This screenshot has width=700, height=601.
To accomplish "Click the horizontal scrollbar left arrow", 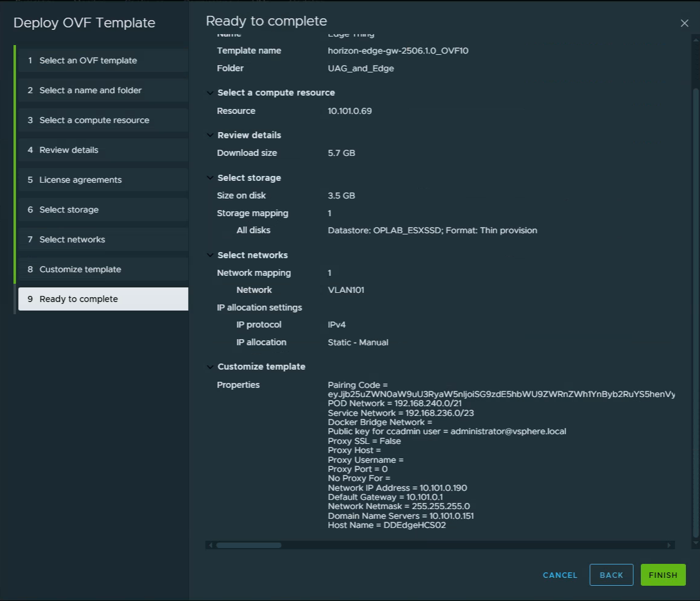I will pyautogui.click(x=211, y=545).
